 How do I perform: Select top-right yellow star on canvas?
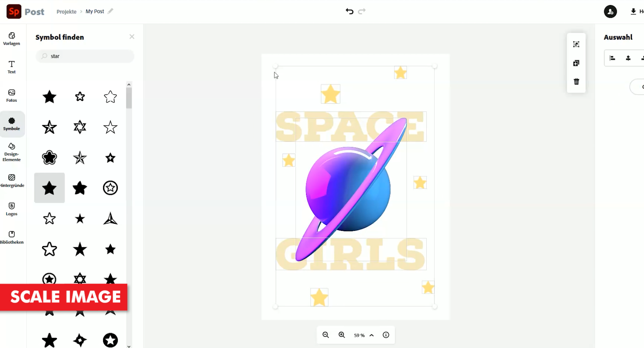coord(400,72)
